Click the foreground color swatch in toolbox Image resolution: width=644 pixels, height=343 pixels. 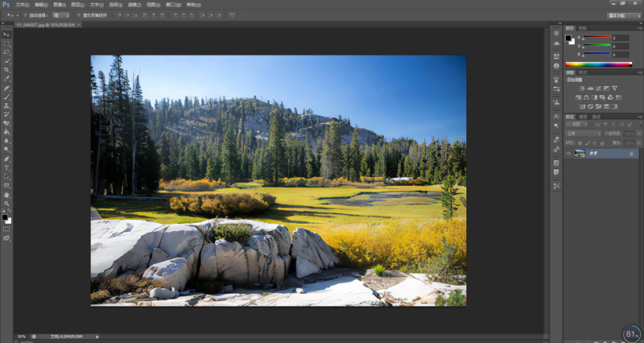click(5, 217)
